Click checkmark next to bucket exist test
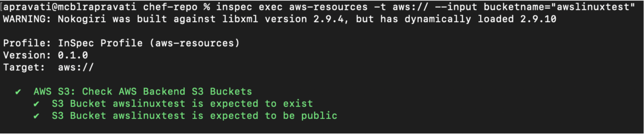 [x=36, y=104]
